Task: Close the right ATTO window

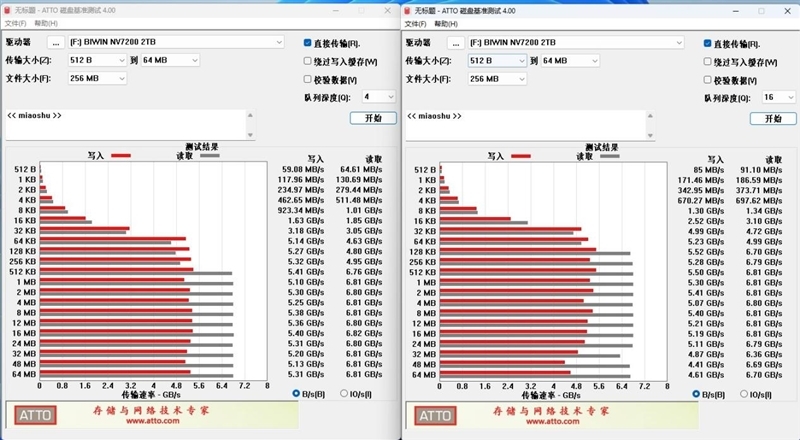Action: point(788,11)
